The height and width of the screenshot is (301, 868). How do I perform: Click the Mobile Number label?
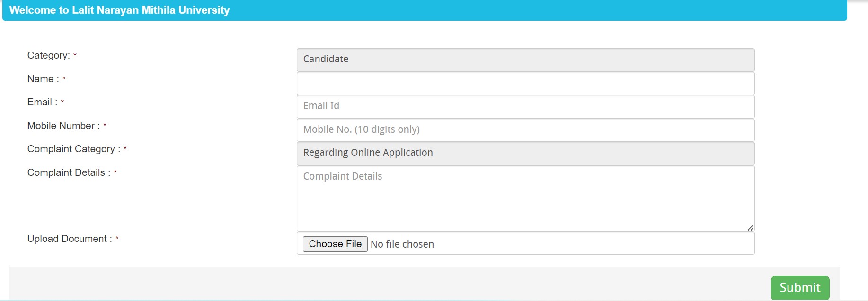[64, 126]
